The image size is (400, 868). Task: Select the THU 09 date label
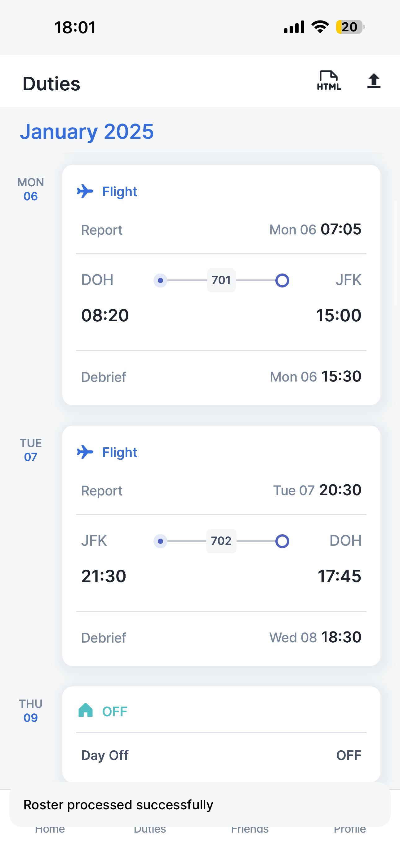31,711
